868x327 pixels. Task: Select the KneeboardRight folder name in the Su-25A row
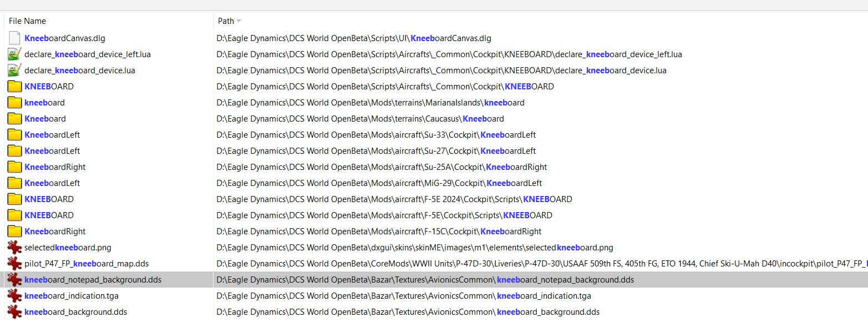coord(55,167)
